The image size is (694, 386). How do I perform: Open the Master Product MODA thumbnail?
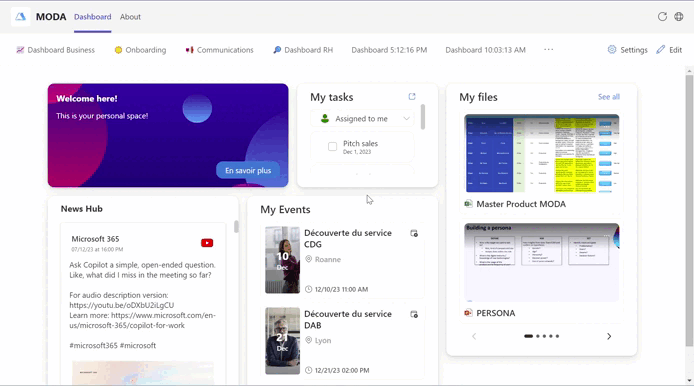[x=542, y=154]
